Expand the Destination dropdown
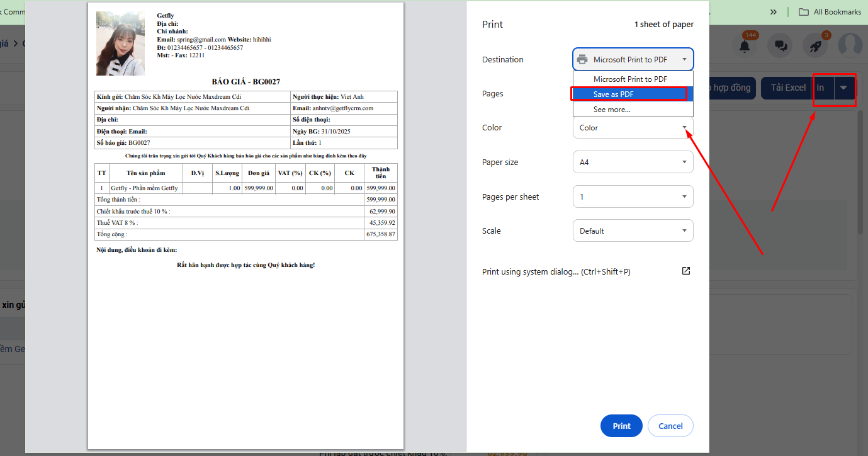868x456 pixels. [x=633, y=60]
